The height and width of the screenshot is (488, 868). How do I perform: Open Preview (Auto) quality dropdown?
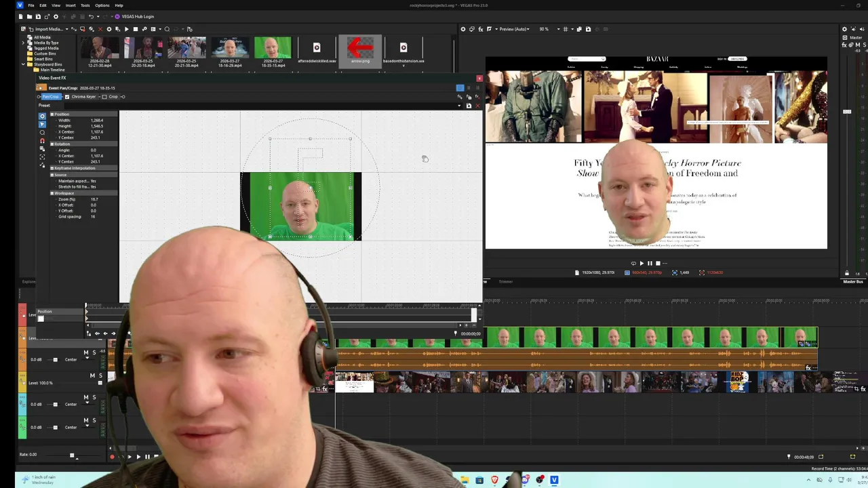click(514, 29)
